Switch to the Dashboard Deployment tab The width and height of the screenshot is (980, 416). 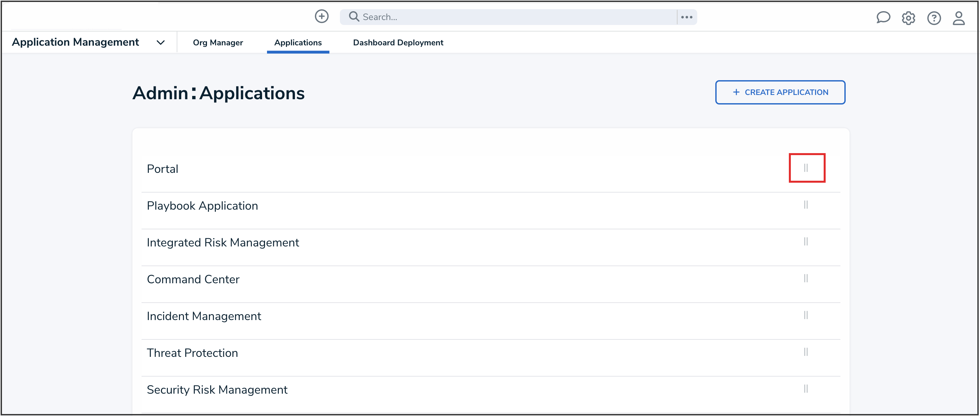[x=398, y=43]
